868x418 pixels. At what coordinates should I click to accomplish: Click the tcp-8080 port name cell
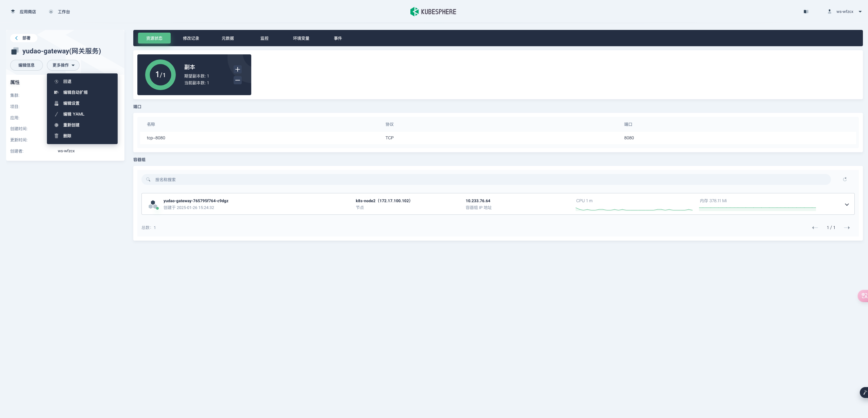[156, 138]
